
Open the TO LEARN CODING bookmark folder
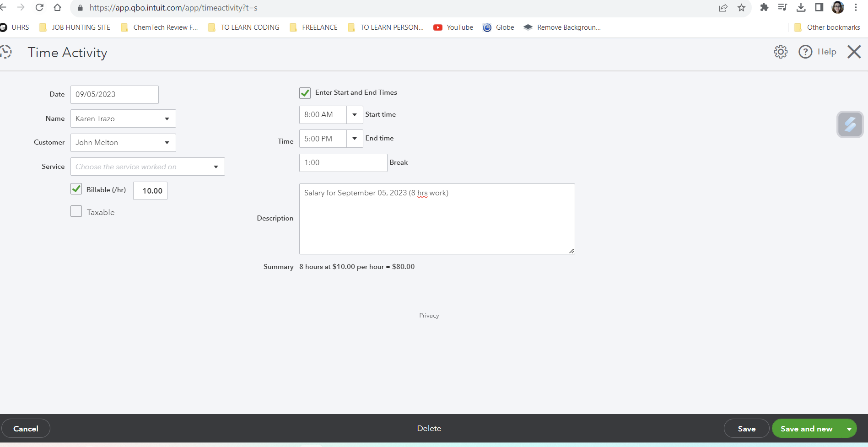click(x=243, y=27)
